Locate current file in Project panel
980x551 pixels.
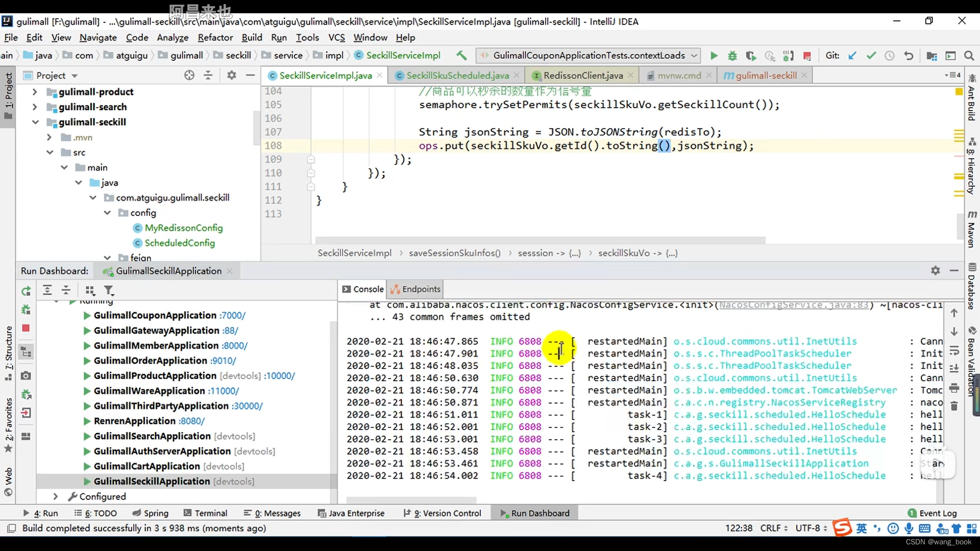189,76
